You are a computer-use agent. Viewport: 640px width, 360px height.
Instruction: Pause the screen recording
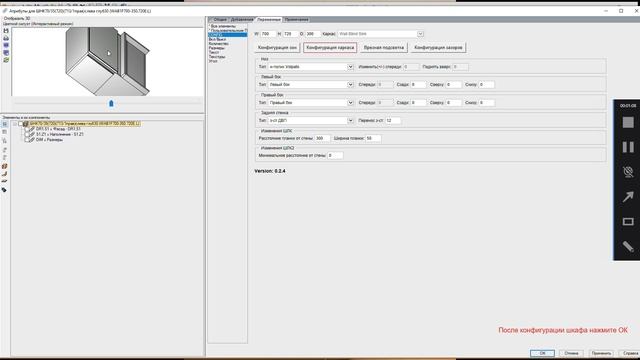point(628,147)
